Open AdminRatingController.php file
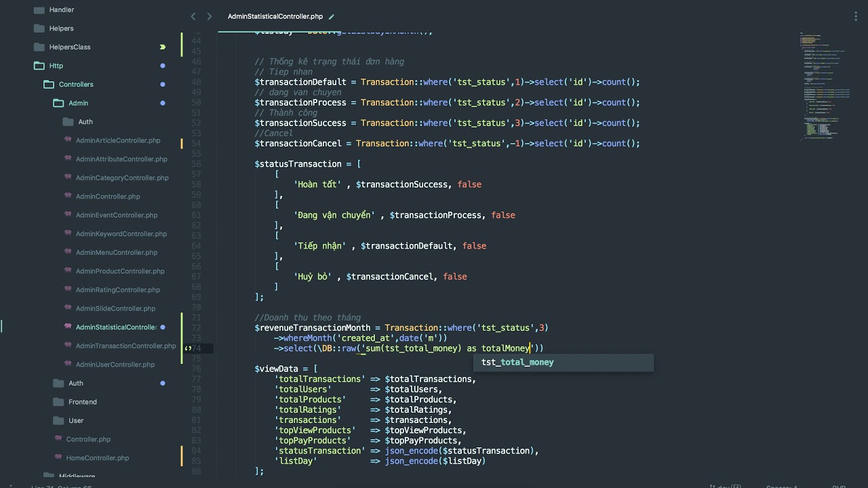This screenshot has height=488, width=868. click(118, 289)
